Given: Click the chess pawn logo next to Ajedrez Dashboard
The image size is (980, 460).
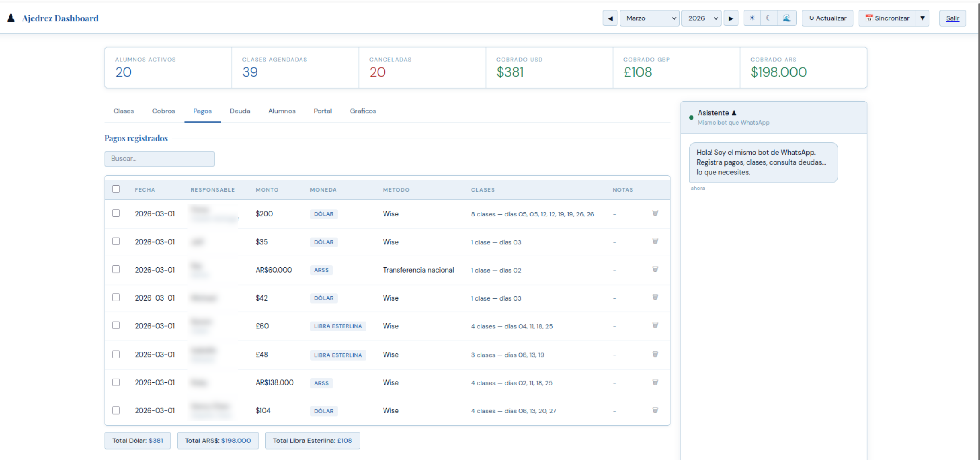Looking at the screenshot, I should click(11, 17).
